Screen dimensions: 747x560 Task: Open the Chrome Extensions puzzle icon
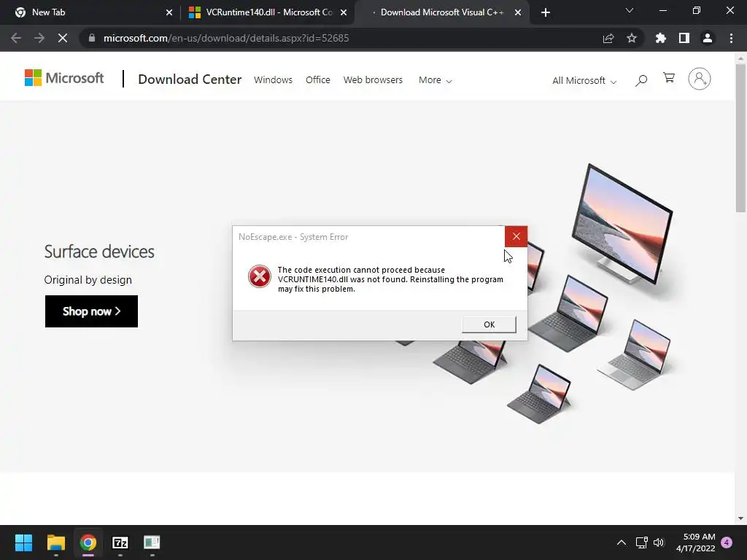pos(661,38)
